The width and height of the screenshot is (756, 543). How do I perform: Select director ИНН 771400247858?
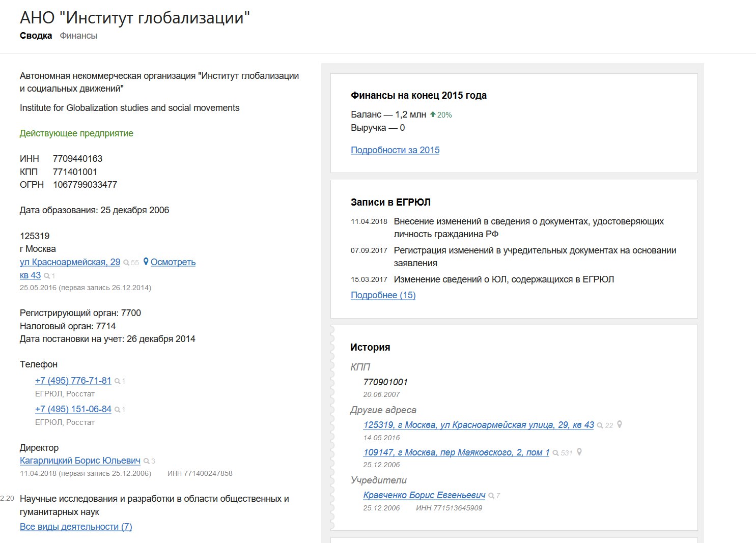coord(200,473)
